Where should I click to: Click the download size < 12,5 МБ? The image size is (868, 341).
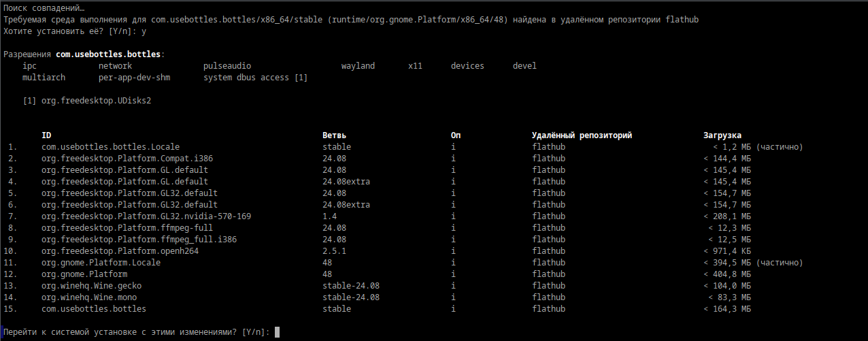(730, 239)
